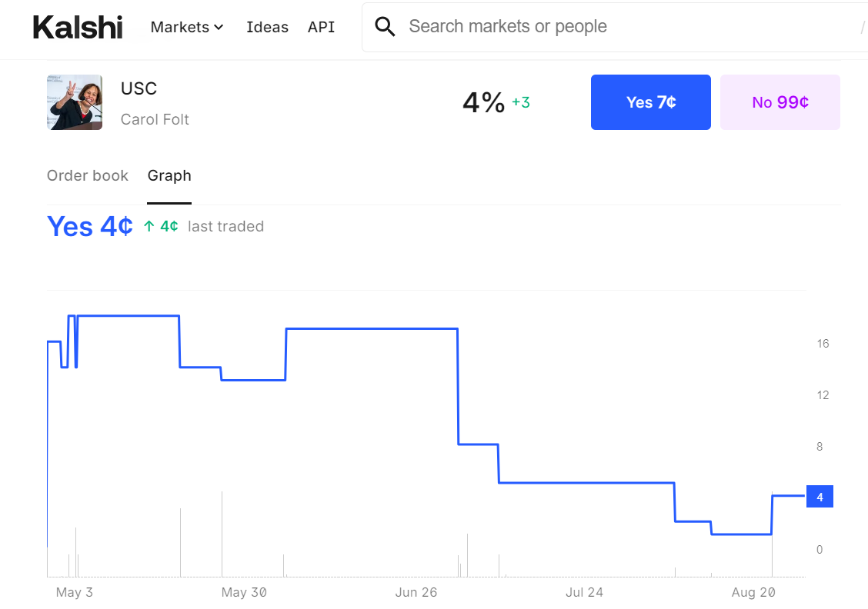Screen dimensions: 868x609
Task: Click the Yes 4¢ last traded price
Action: tap(90, 226)
